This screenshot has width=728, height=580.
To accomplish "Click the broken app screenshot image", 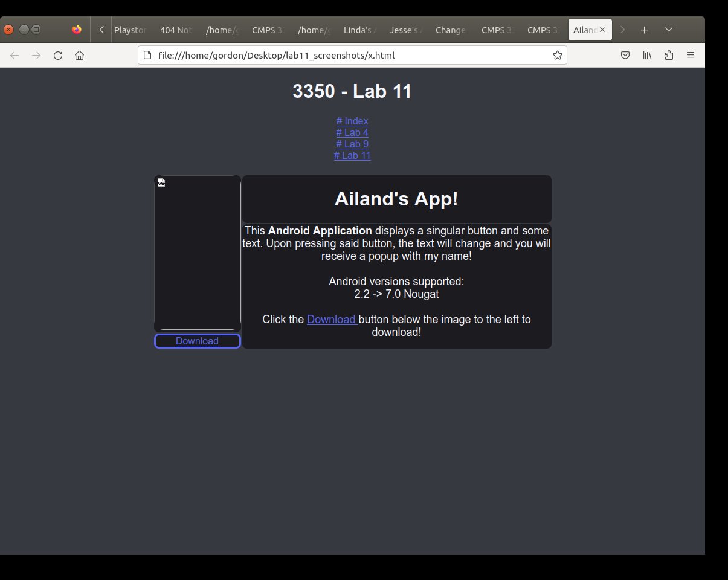I will coord(198,253).
